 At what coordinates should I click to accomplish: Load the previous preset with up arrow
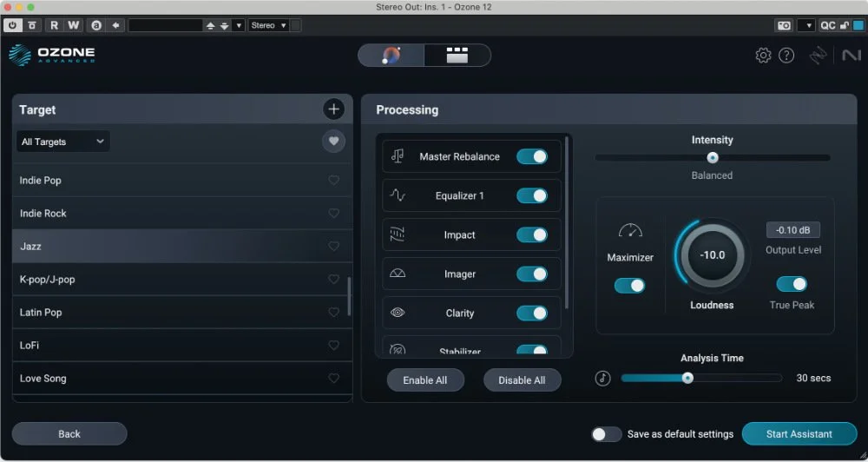210,25
